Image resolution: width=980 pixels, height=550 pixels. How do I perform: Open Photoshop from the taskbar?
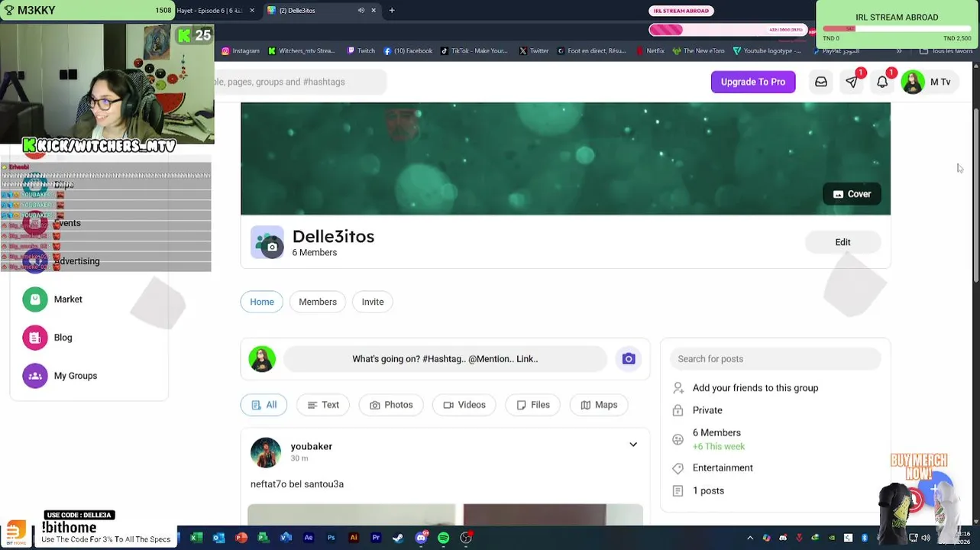point(331,538)
